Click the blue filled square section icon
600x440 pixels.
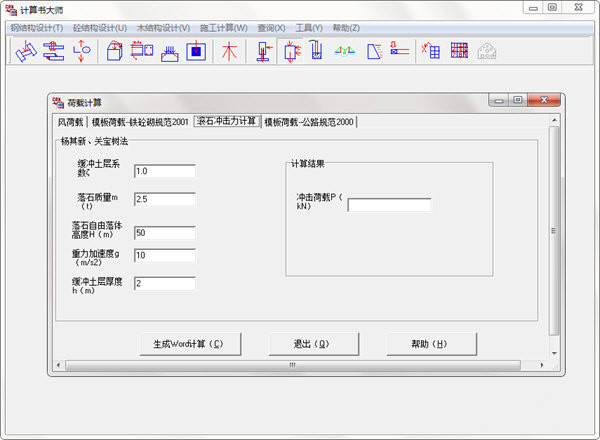tap(196, 51)
